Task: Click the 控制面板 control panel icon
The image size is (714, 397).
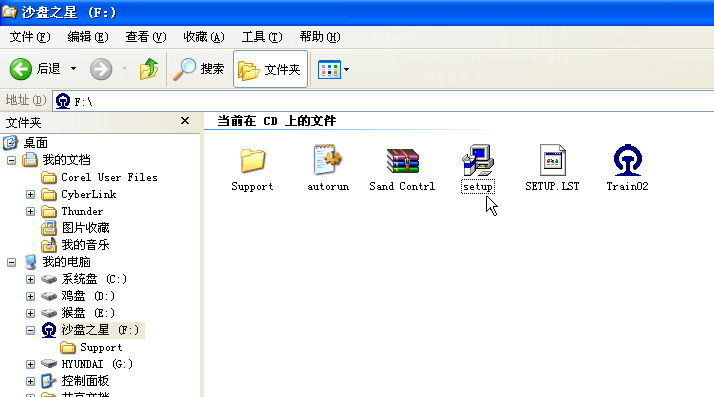Action: point(48,381)
